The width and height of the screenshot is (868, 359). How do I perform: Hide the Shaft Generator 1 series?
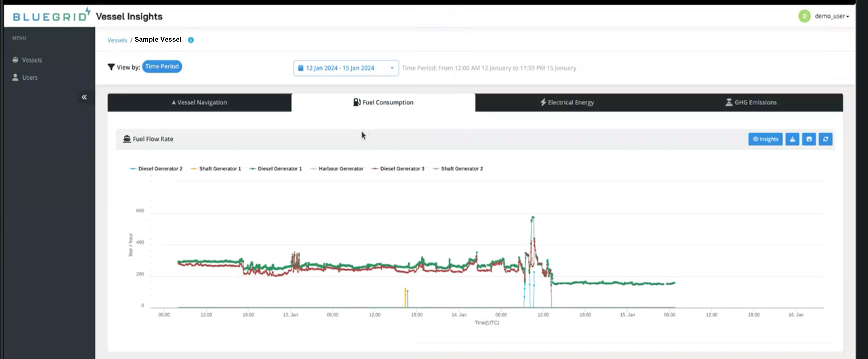(216, 169)
